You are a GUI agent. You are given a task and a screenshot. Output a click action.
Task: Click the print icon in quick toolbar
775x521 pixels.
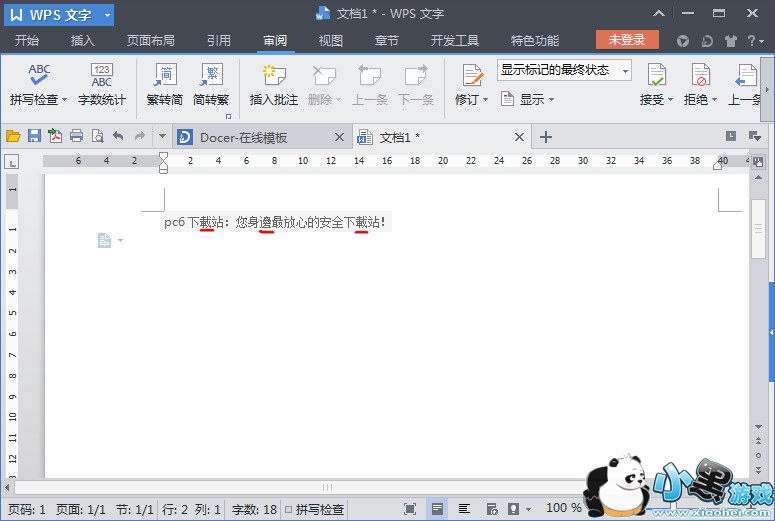point(76,137)
